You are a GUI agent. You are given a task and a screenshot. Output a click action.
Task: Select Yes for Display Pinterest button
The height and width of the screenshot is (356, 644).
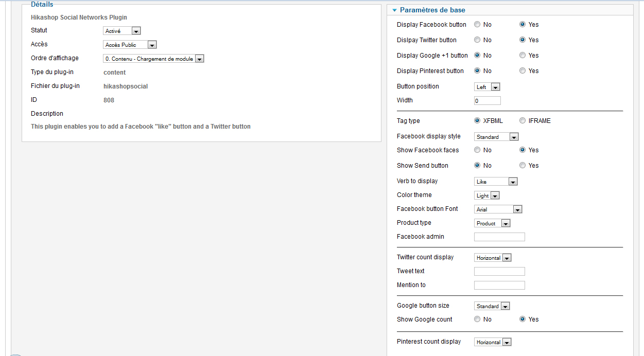(x=523, y=70)
